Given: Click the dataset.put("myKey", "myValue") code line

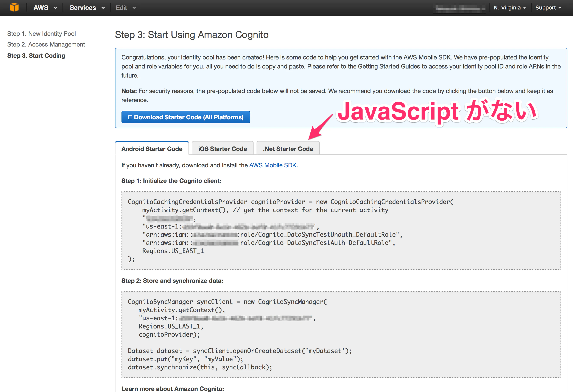Looking at the screenshot, I should click(186, 359).
